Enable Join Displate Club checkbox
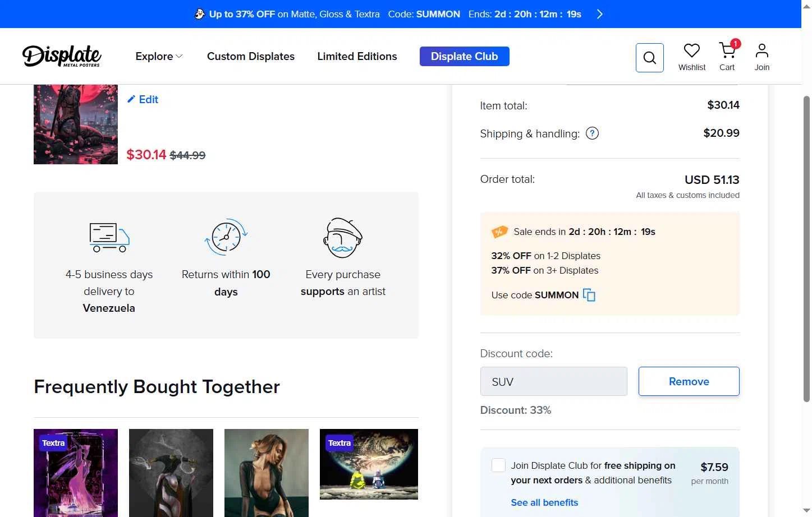Screen dimensions: 812x517 coord(498,465)
